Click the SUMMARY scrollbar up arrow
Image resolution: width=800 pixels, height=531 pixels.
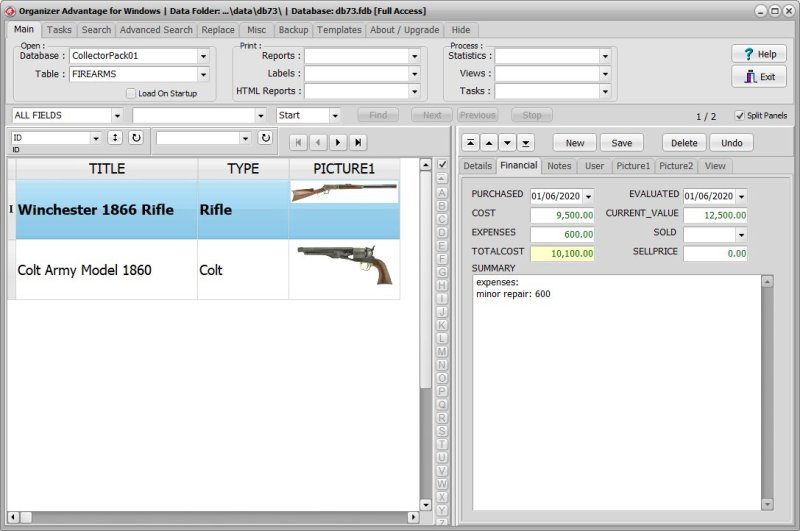[767, 281]
